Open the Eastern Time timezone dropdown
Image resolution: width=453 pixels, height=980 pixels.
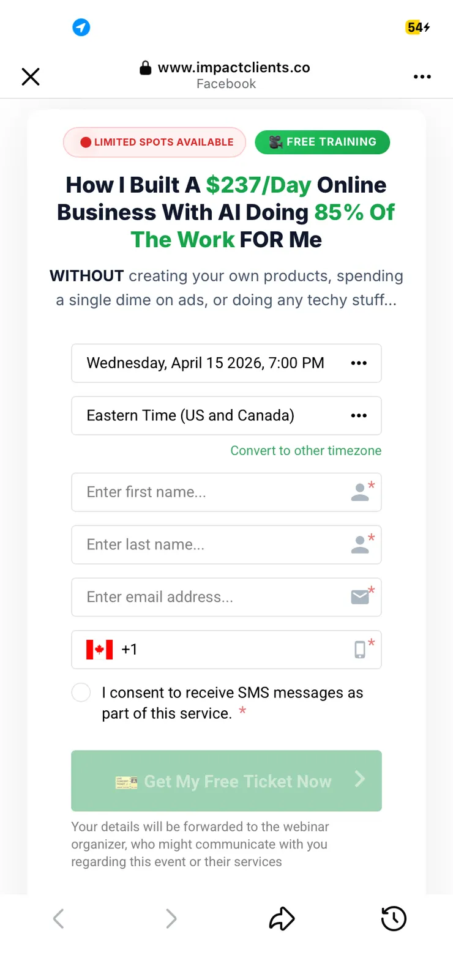pos(226,416)
